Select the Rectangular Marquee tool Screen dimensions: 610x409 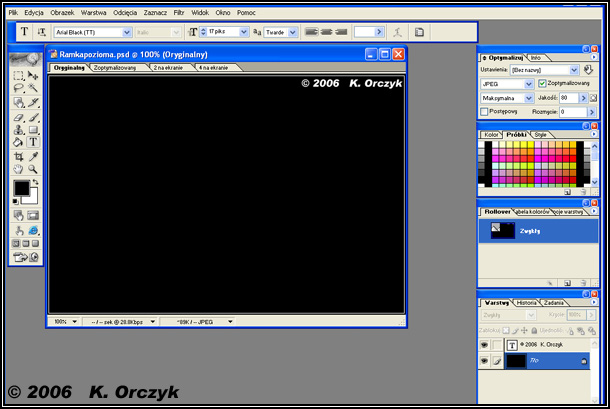pyautogui.click(x=19, y=75)
